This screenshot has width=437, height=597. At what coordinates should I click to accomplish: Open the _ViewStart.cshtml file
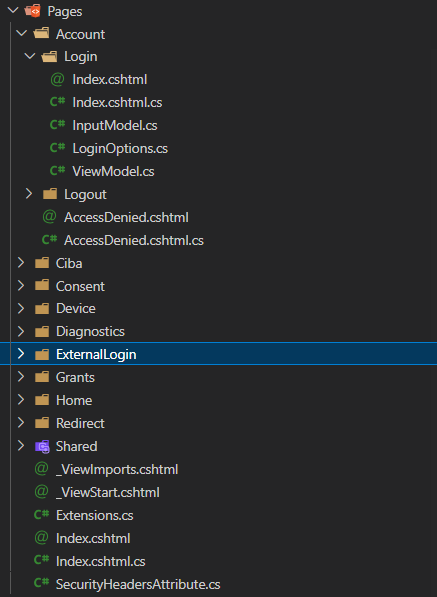click(x=108, y=492)
